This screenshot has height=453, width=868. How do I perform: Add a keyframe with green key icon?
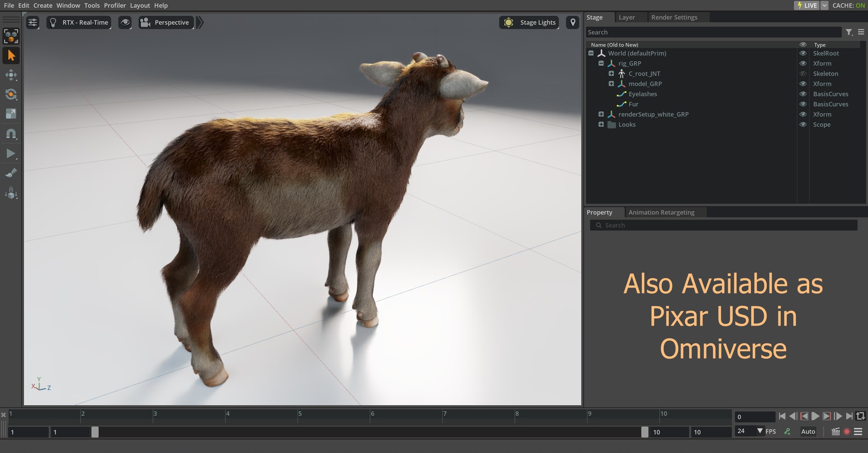[788, 431]
